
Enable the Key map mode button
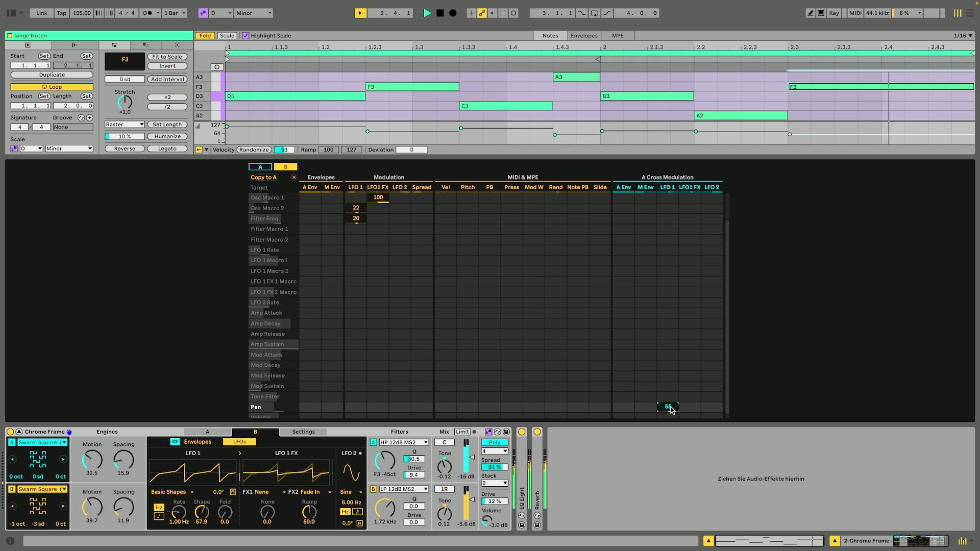[x=834, y=13]
